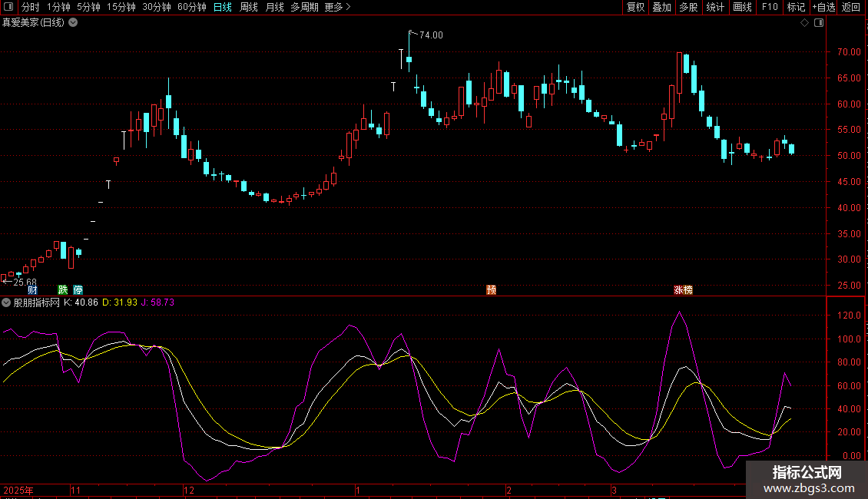Click the 跌 event marker icon
This screenshot has height=499, width=868.
[63, 290]
